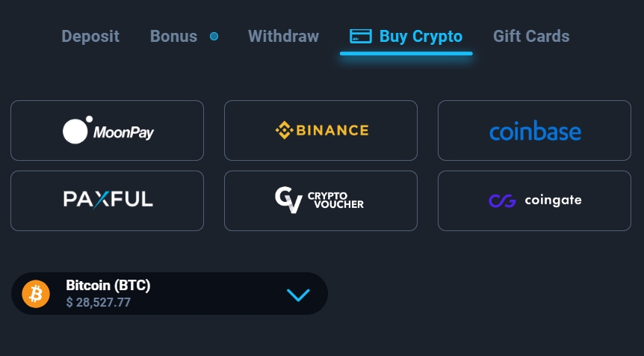Open the Gift Cards tab

click(x=531, y=36)
